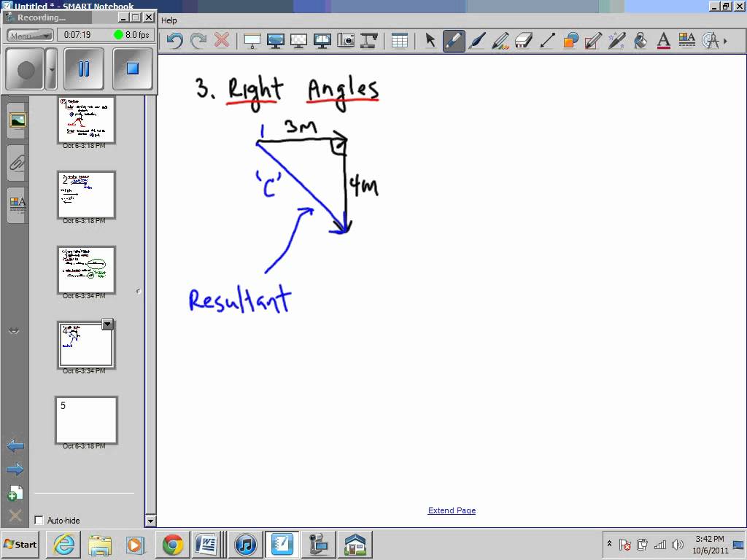The image size is (747, 560).
Task: Open the Help menu
Action: point(168,20)
